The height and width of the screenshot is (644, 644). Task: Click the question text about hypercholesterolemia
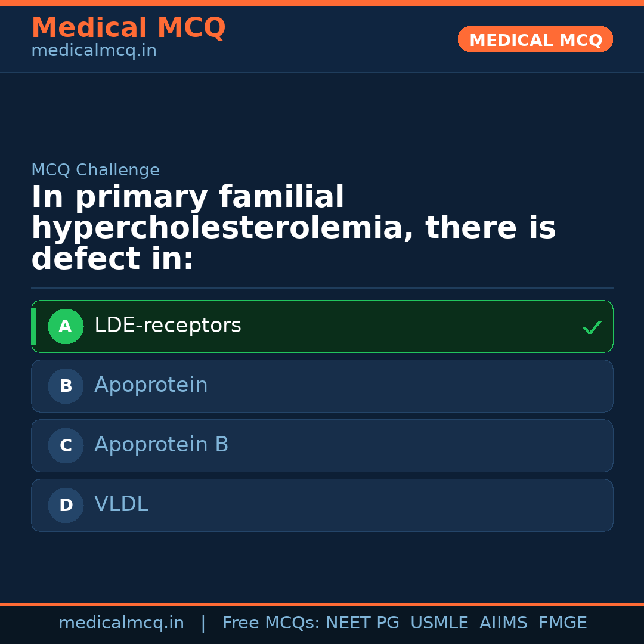[293, 228]
